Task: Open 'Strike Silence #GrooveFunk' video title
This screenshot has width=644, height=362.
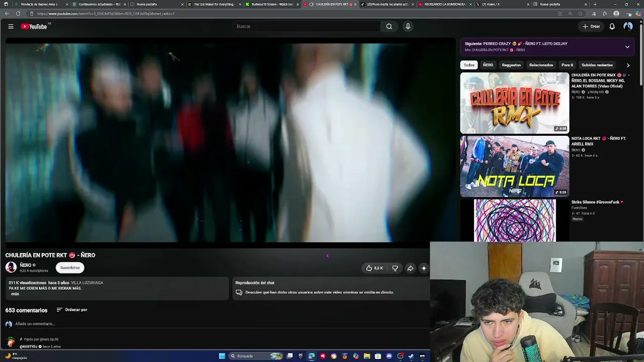Action: coord(597,202)
